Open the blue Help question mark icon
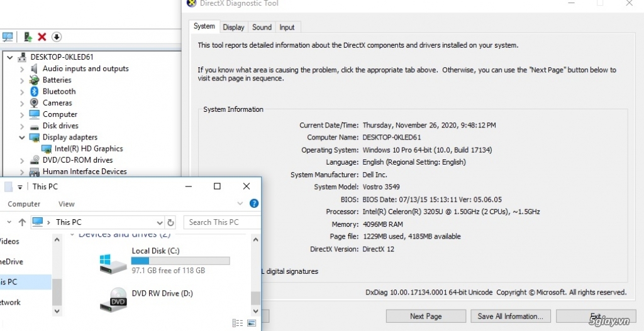644x331 pixels. point(254,203)
